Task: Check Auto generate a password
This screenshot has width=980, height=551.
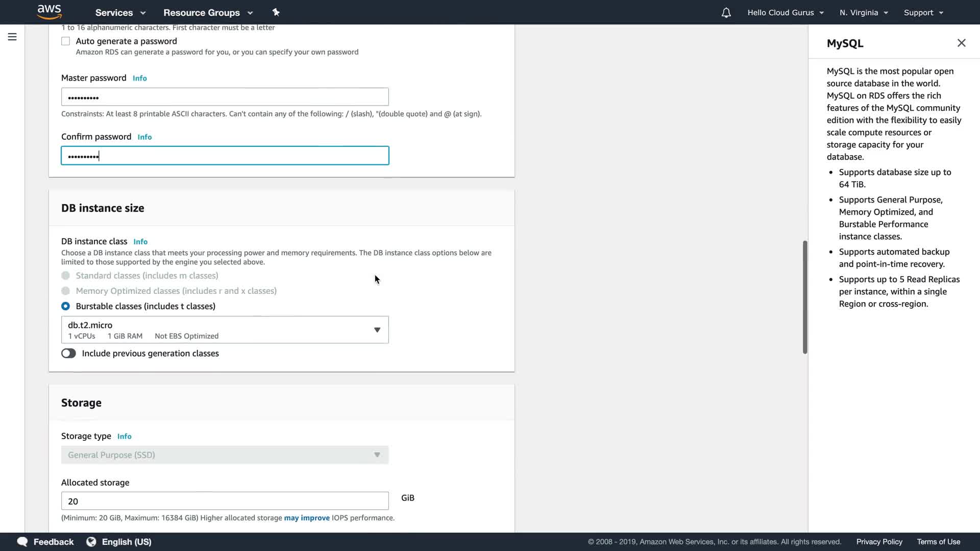Action: [x=66, y=41]
